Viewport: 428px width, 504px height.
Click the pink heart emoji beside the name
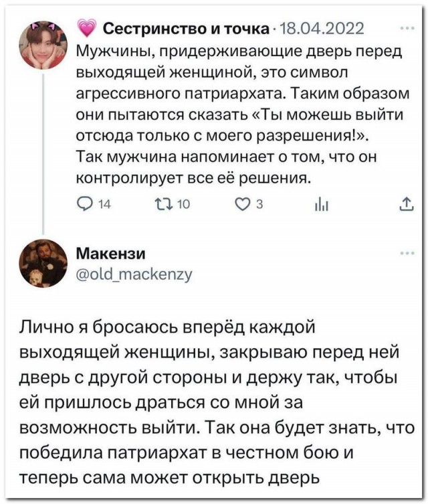(x=87, y=28)
